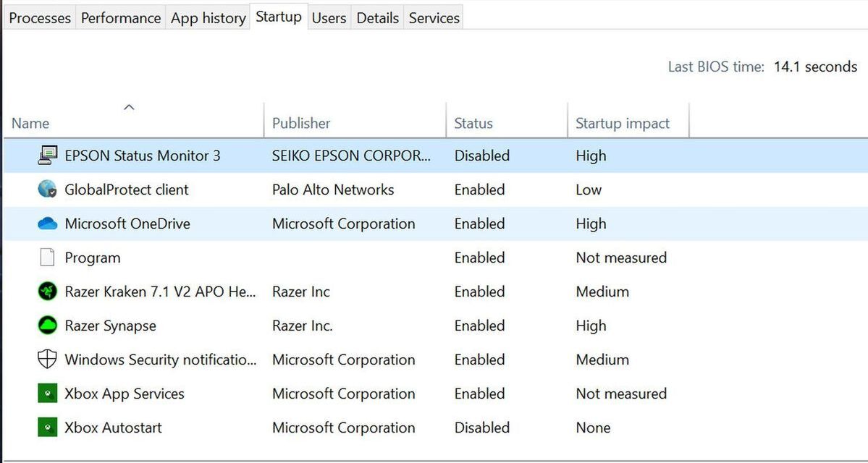This screenshot has height=463, width=868.
Task: Click the Enabled status of Razer Kraken
Action: tap(479, 292)
